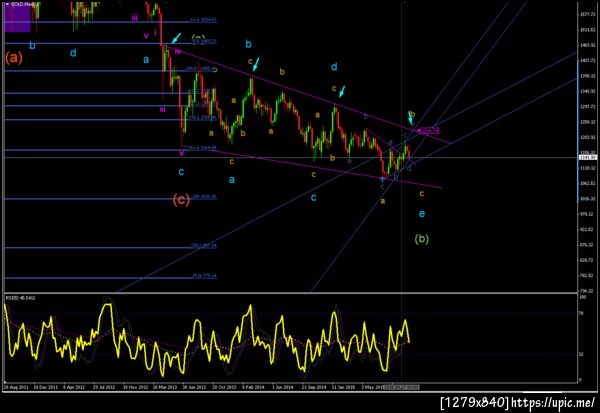Select the yellow RSI line
The image size is (600, 413).
pyautogui.click(x=251, y=307)
